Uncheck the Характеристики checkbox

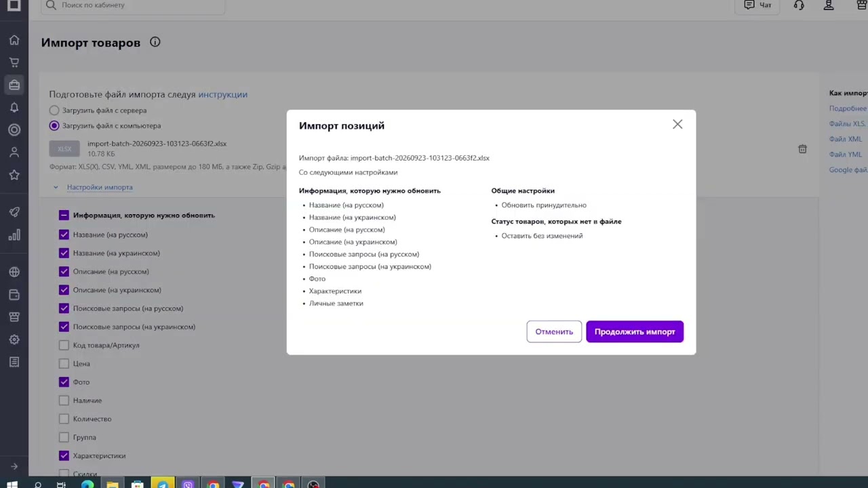click(64, 456)
